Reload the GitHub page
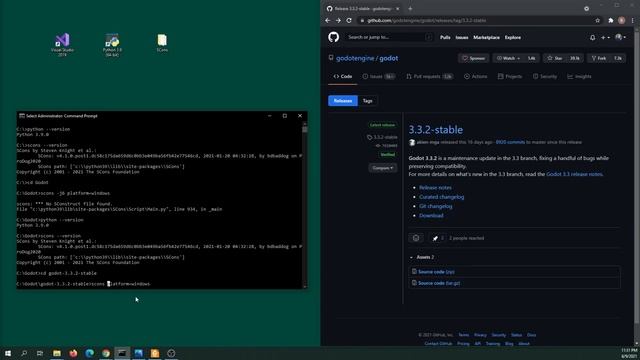This screenshot has height=360, width=640. pyautogui.click(x=349, y=20)
